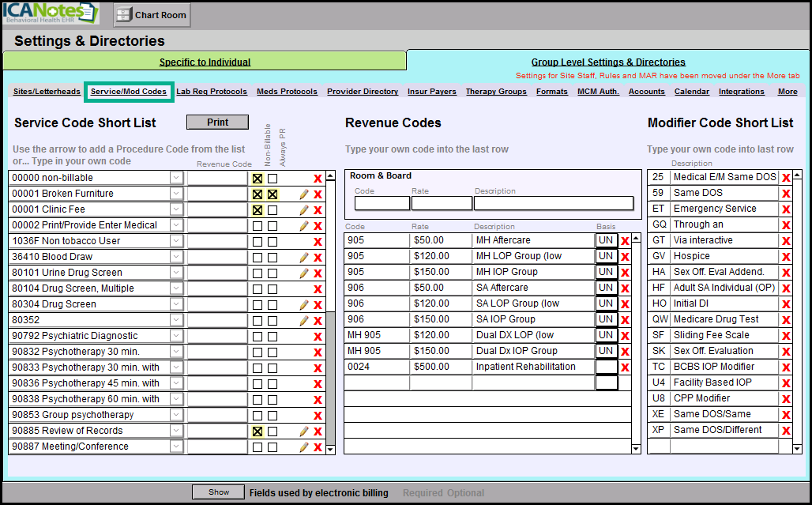Click the Room & Board Rate field
The image size is (812, 505).
click(x=442, y=204)
